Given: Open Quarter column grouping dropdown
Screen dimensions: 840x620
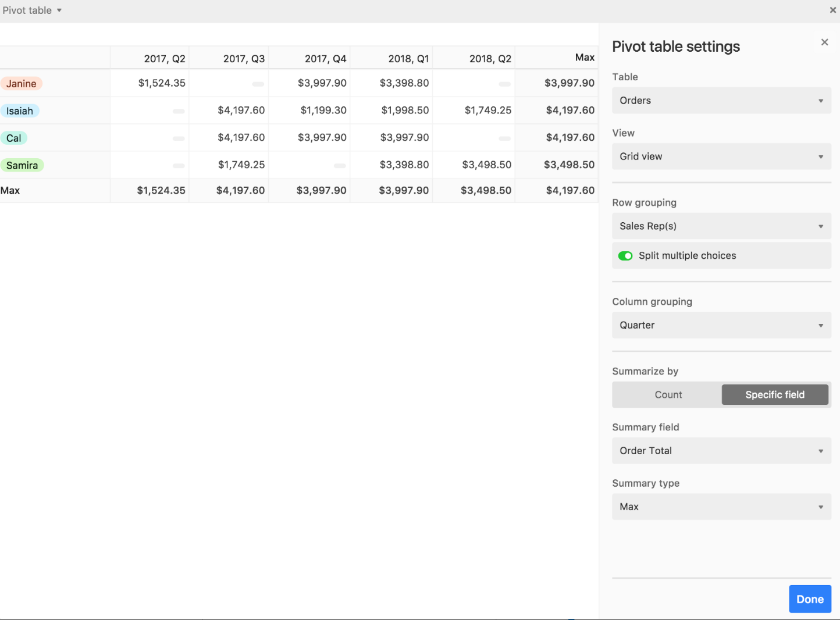Looking at the screenshot, I should [x=721, y=325].
